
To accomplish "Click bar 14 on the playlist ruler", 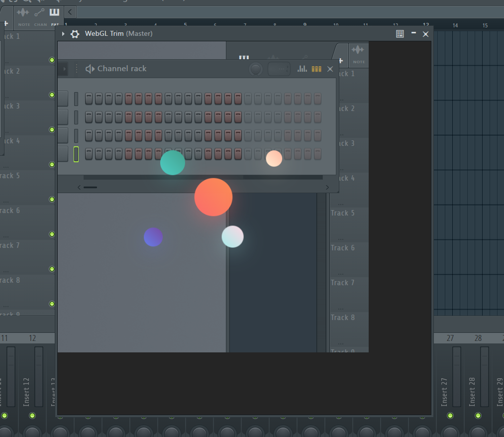I will [455, 25].
